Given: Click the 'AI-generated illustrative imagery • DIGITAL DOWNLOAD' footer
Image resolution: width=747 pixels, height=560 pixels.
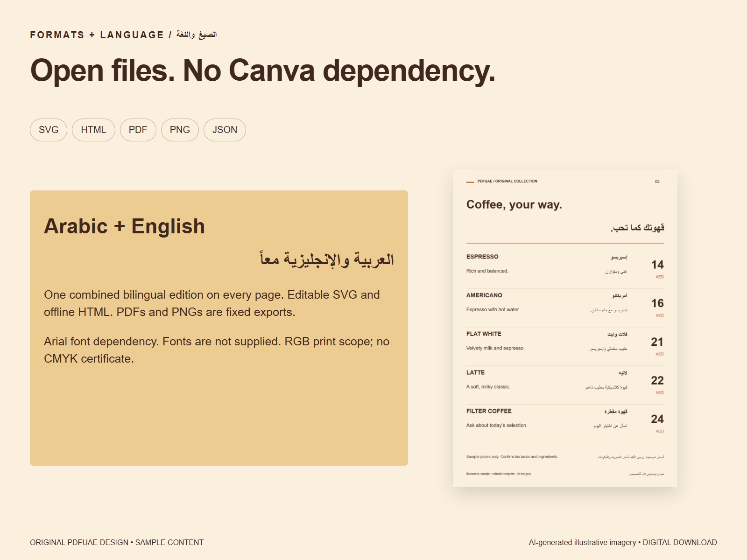Looking at the screenshot, I should pyautogui.click(x=623, y=542).
